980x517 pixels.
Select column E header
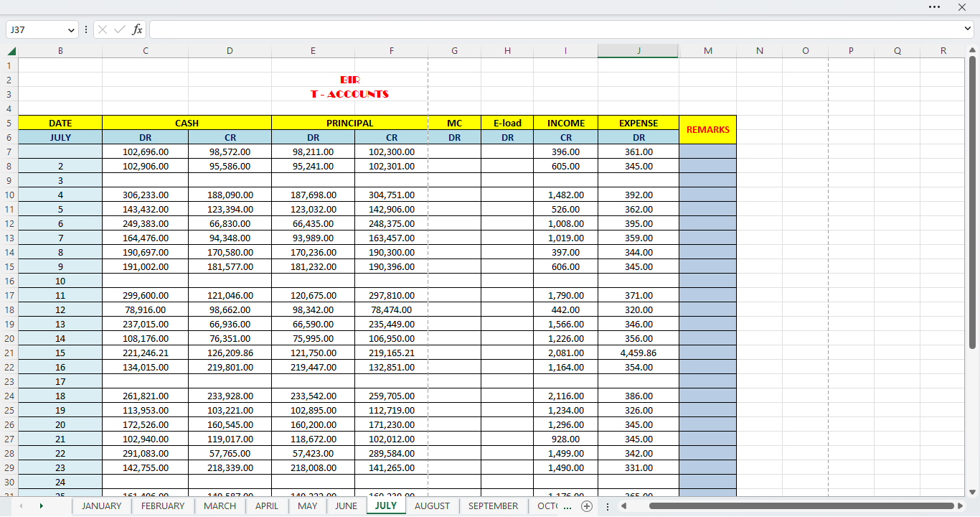tap(313, 51)
